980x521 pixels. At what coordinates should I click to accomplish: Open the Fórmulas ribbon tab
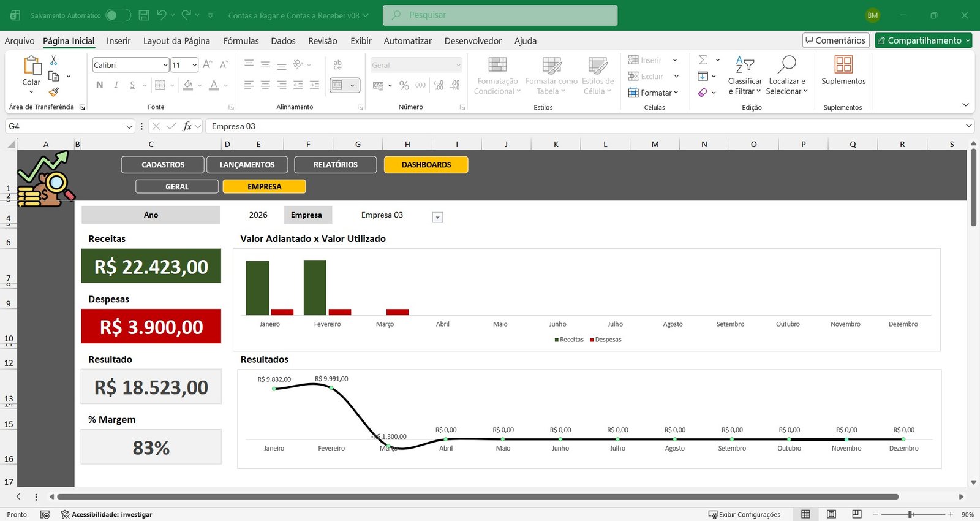click(241, 41)
